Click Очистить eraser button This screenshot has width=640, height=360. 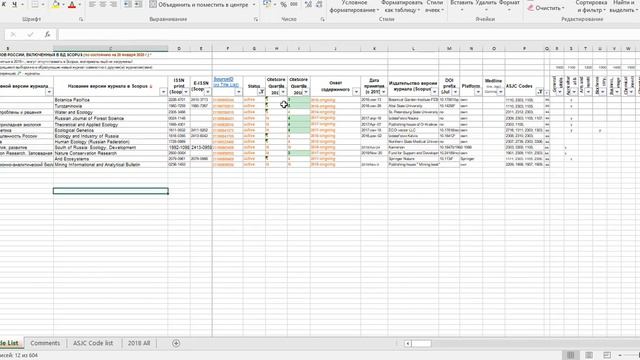(546, 8)
